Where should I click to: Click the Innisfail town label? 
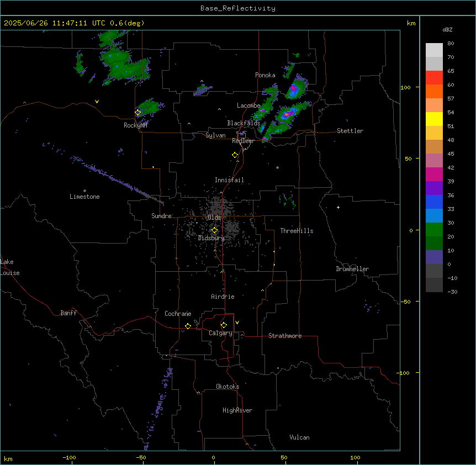229,180
